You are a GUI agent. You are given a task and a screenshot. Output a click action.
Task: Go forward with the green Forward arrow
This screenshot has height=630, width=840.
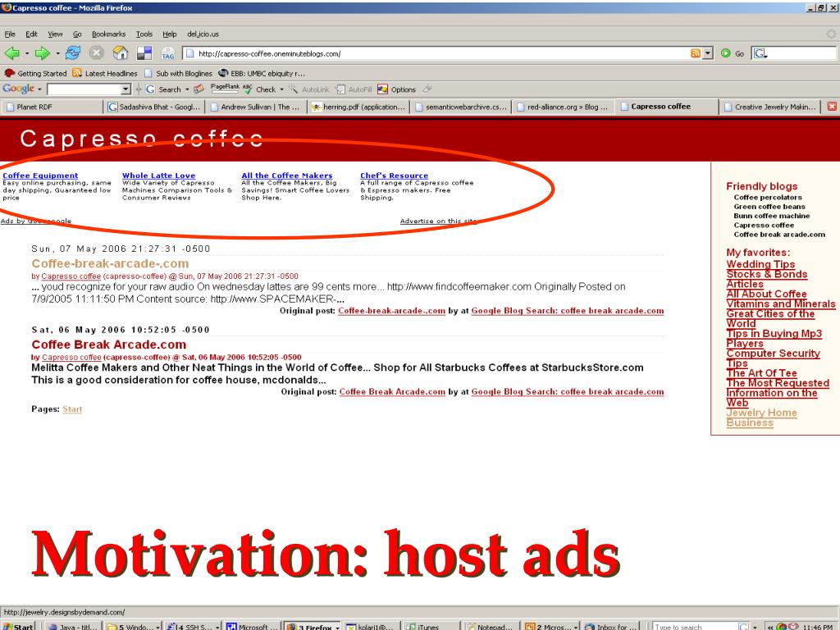coord(42,53)
